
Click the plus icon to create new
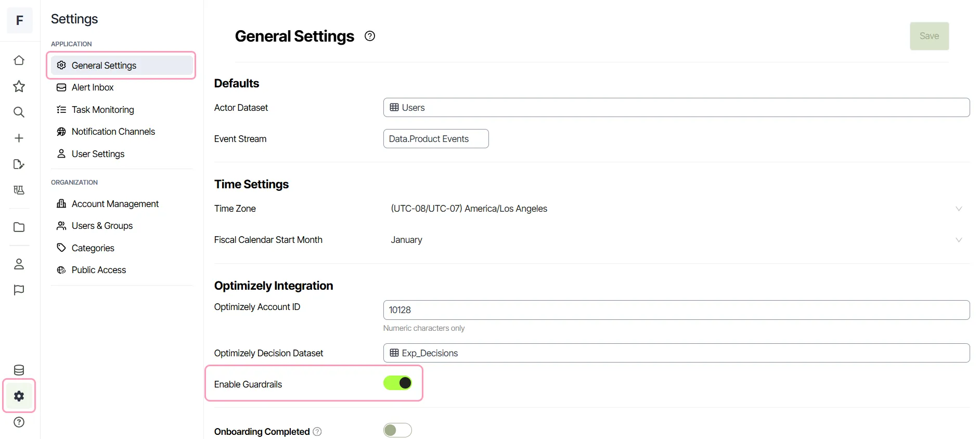[19, 138]
